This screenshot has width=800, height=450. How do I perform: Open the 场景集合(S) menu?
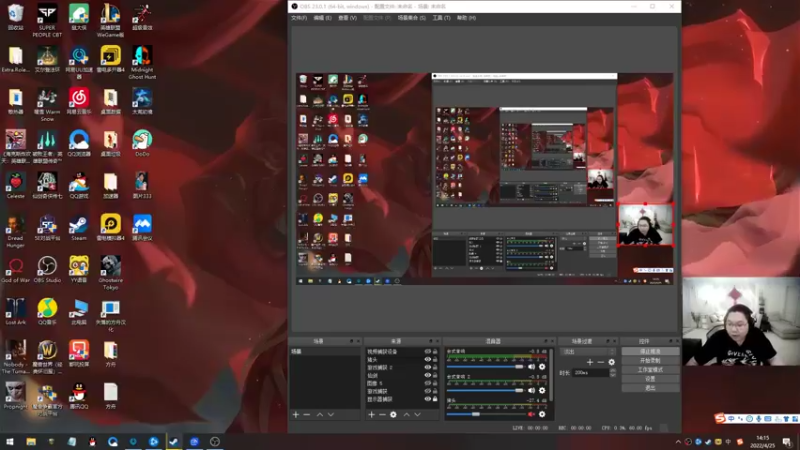[412, 18]
